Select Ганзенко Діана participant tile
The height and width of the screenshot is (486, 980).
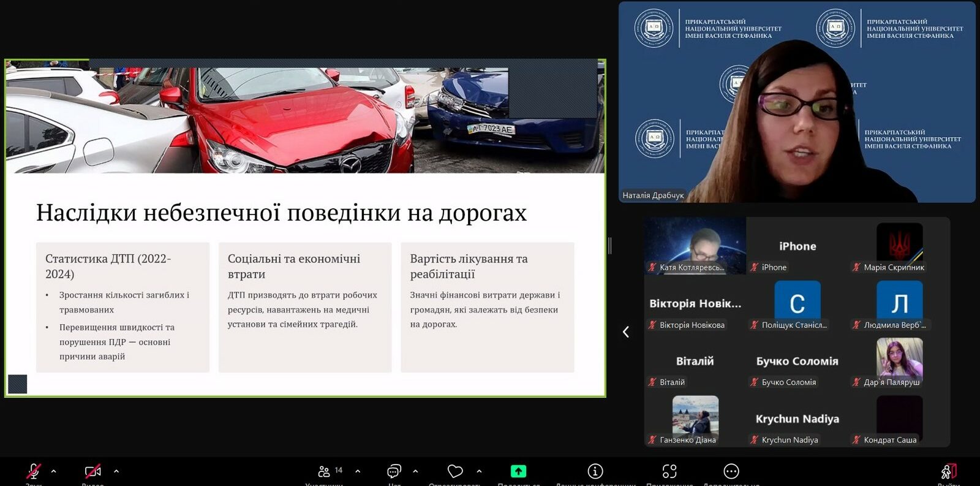click(695, 419)
